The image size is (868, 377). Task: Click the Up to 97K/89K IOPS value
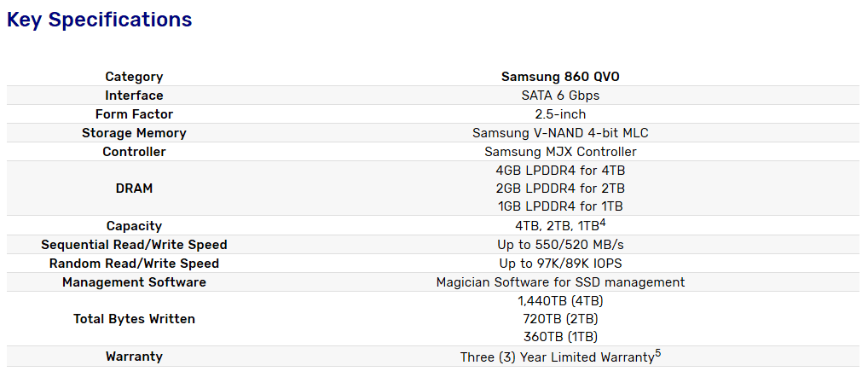(560, 264)
